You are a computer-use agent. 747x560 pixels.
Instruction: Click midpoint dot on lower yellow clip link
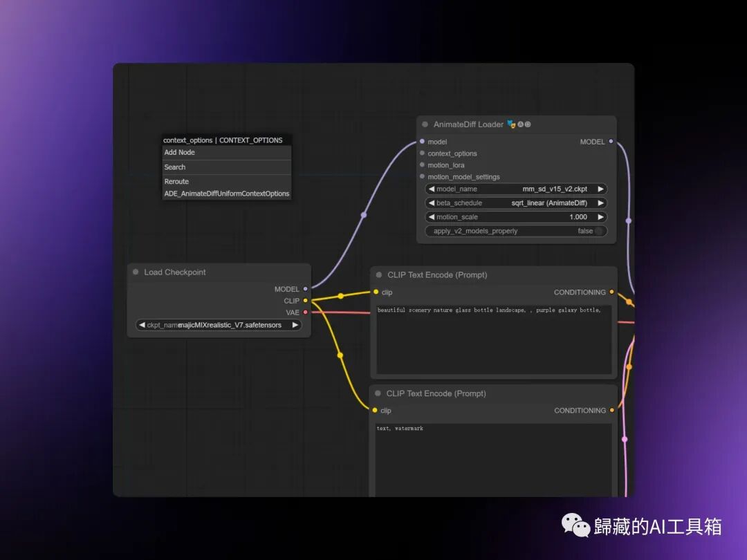click(340, 355)
